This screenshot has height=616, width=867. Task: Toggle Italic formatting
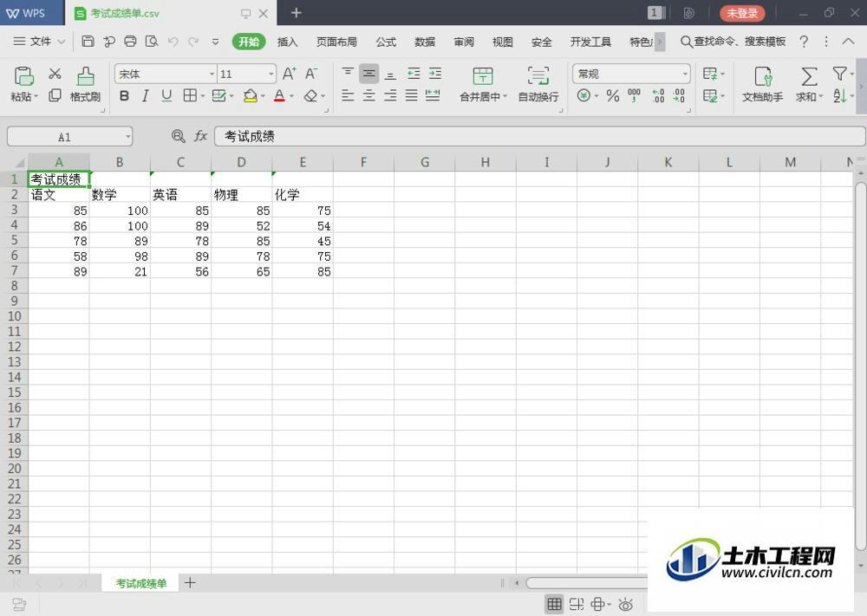pos(146,96)
